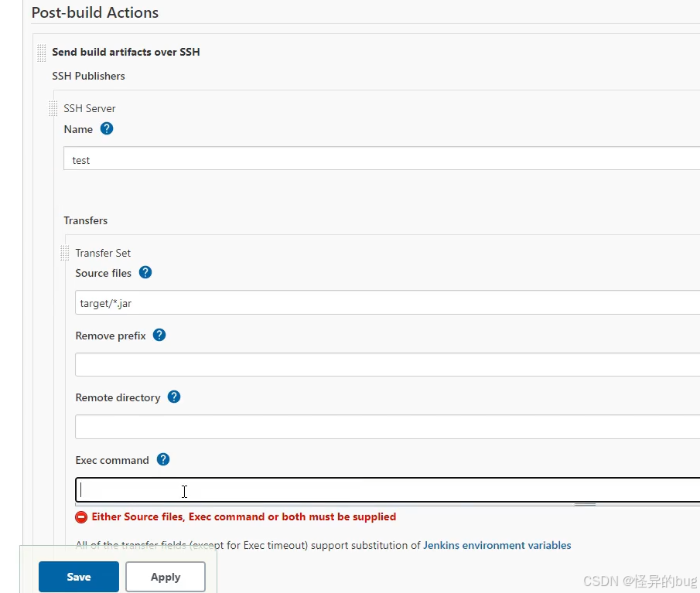
Task: Open the Jenkins environment variables link
Action: (497, 546)
